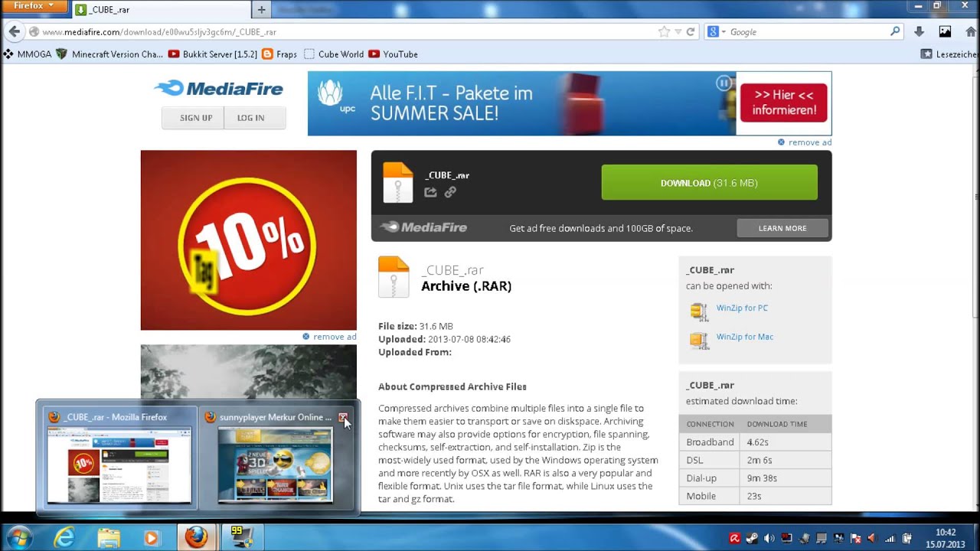Open the orange Firefox menu button
The width and height of the screenshot is (980, 551).
tap(34, 6)
